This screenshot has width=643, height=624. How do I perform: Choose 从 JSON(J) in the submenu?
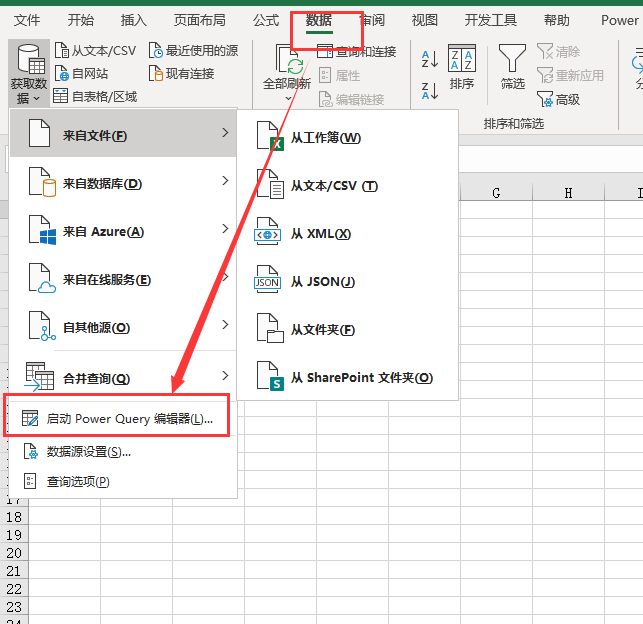tap(347, 281)
